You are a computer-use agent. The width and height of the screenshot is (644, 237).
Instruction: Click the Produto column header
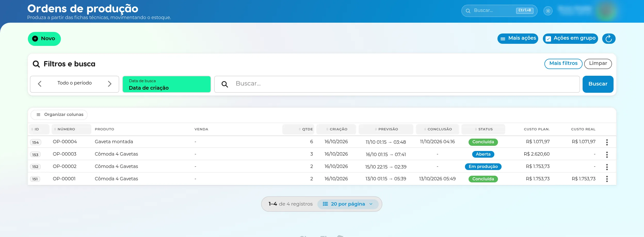(104, 129)
